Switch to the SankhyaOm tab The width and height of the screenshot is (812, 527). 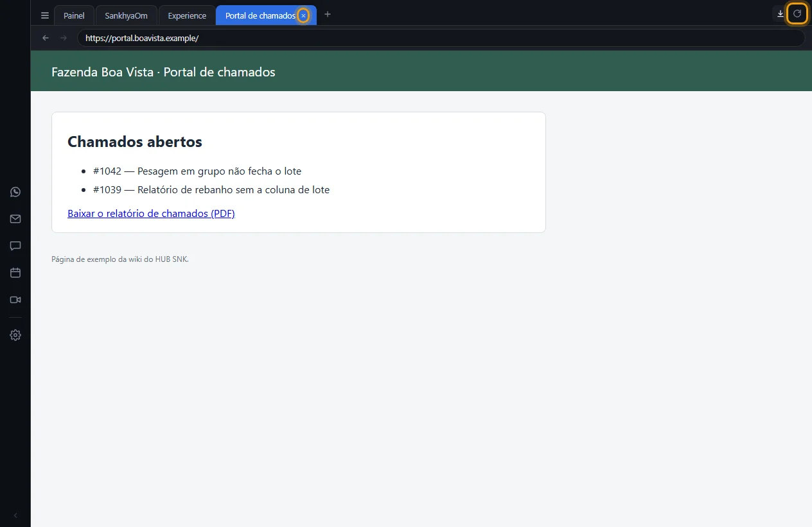tap(126, 15)
